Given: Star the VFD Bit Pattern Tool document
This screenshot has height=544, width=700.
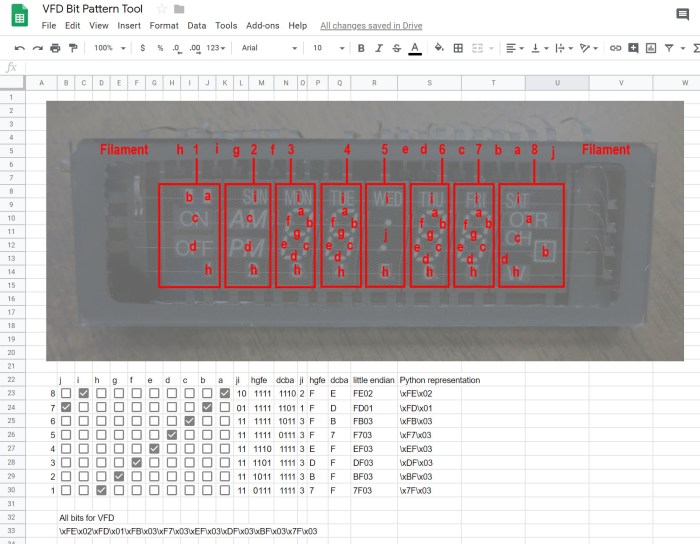Looking at the screenshot, I should pyautogui.click(x=162, y=9).
